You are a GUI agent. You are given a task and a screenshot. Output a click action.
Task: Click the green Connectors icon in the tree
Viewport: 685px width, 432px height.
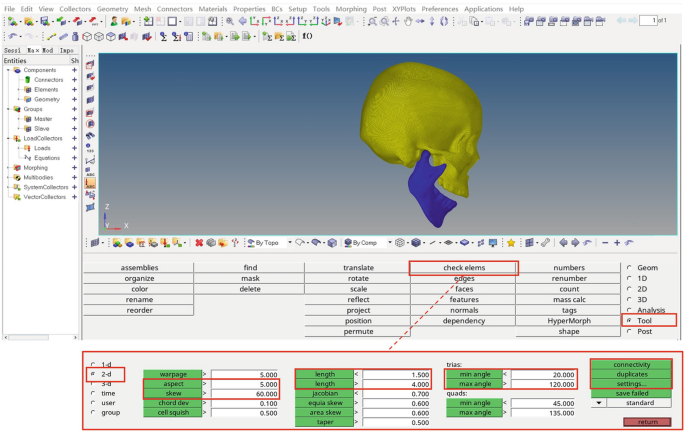(x=28, y=80)
